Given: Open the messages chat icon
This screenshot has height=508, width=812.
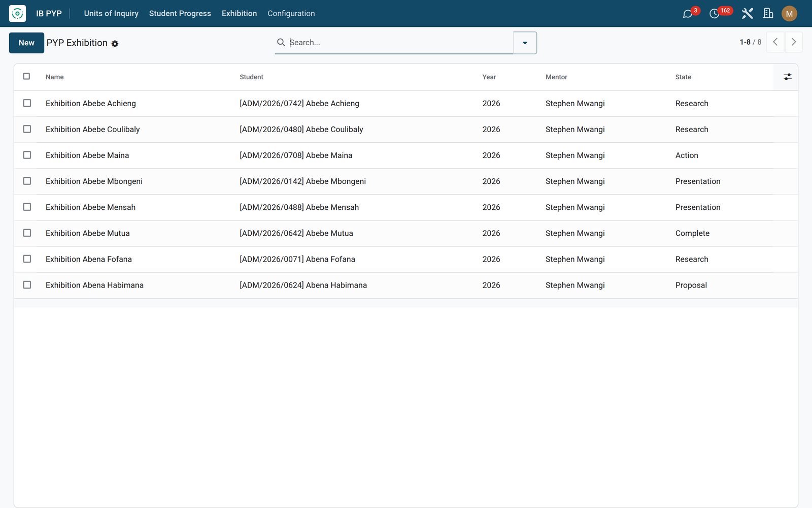Looking at the screenshot, I should pos(688,14).
